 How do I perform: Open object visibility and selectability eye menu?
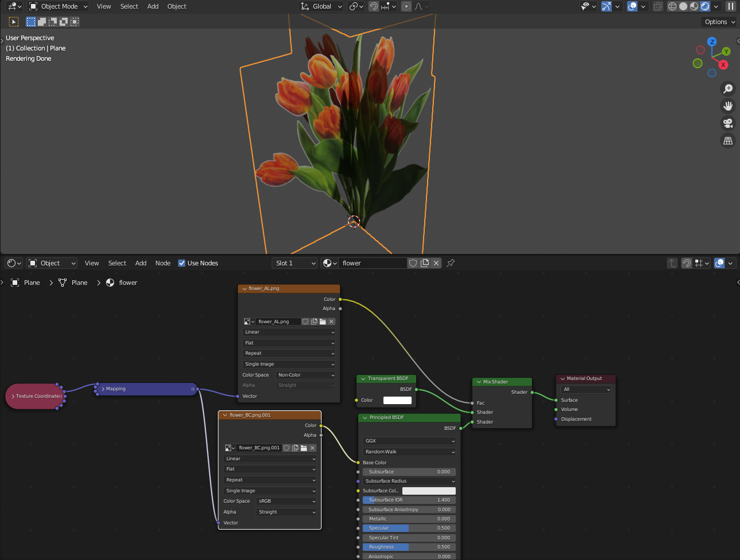click(588, 6)
